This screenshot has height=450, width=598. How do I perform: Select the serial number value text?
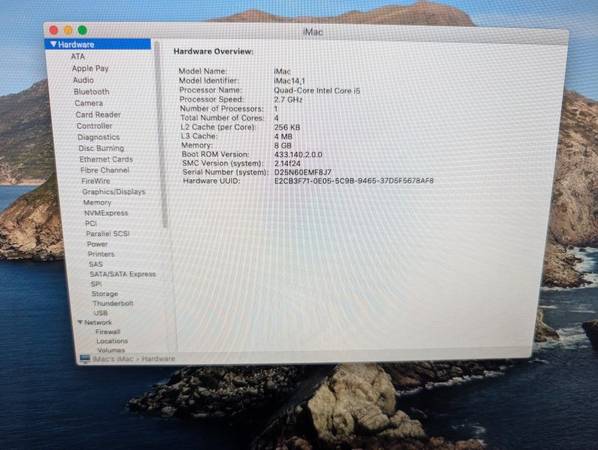pos(303,172)
